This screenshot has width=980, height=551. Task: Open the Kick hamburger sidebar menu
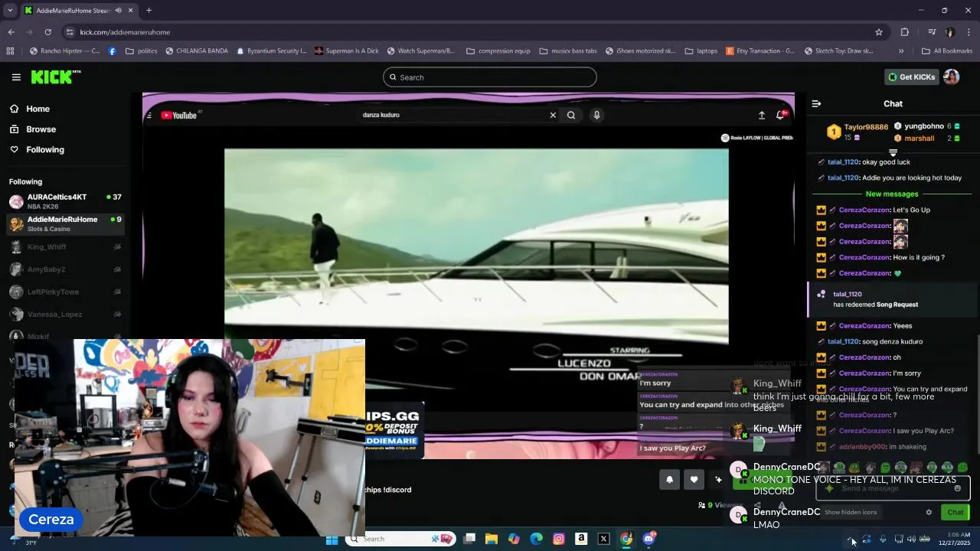click(x=16, y=77)
